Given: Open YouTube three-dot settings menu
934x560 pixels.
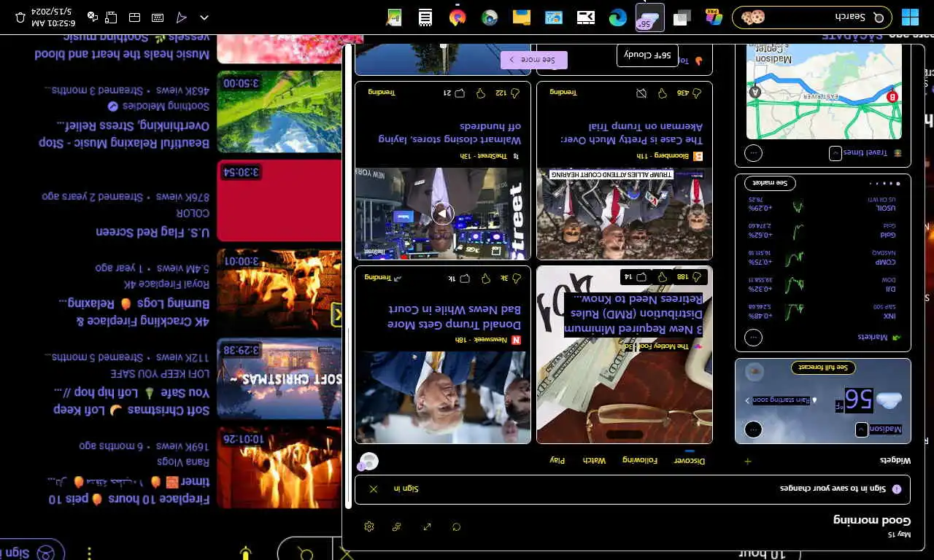Looking at the screenshot, I should pos(89,553).
